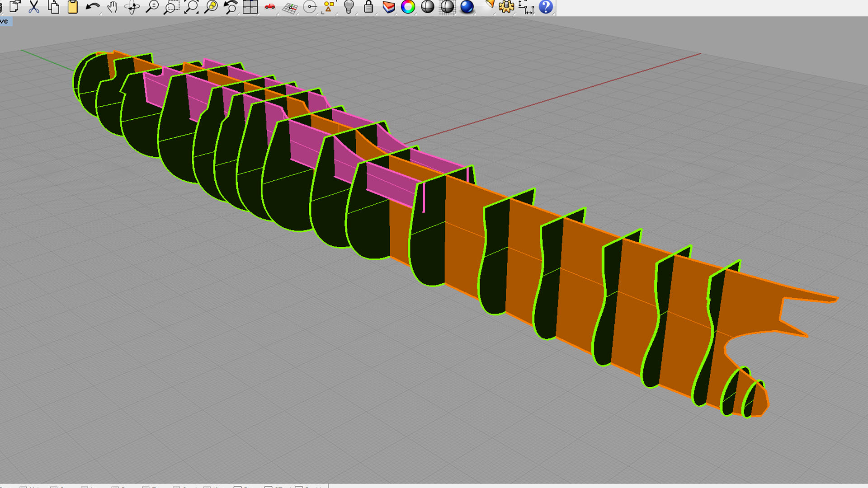Click the Copy to clipboard icon
Image resolution: width=868 pixels, height=488 pixels.
[x=54, y=7]
